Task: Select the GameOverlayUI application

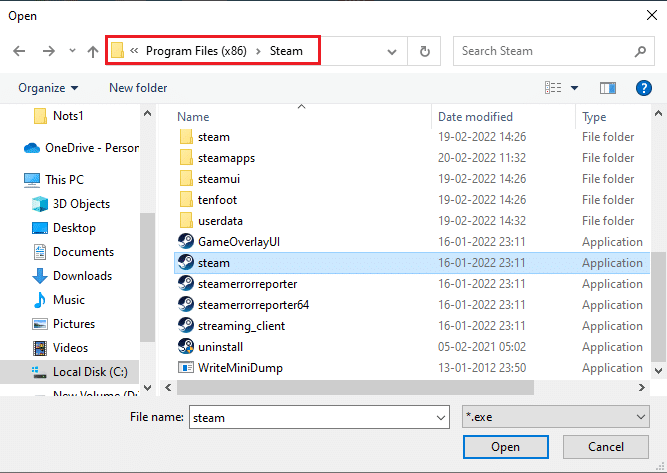Action: (412, 242)
